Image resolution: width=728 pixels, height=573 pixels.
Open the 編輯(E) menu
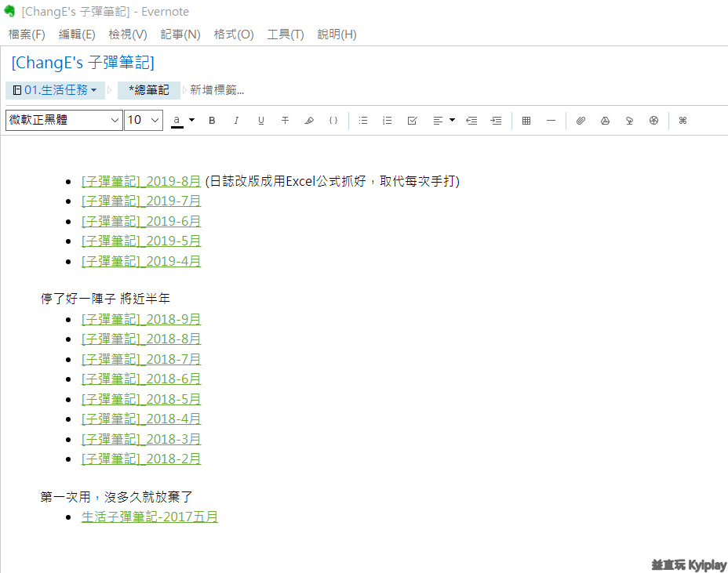[x=77, y=34]
